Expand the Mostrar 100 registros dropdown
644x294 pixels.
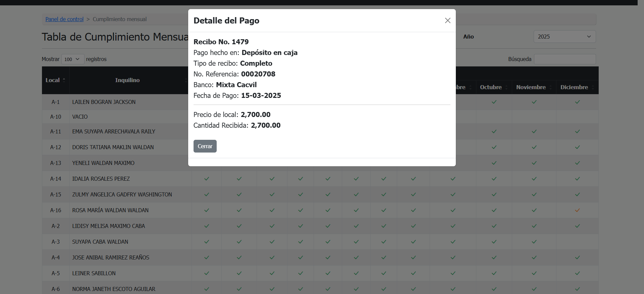pos(72,59)
